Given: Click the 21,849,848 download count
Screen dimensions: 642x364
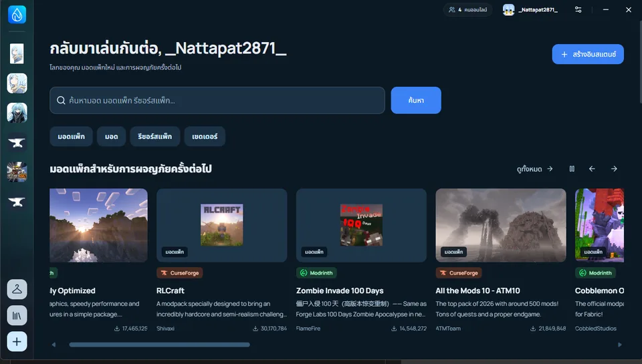Looking at the screenshot, I should coord(548,329).
